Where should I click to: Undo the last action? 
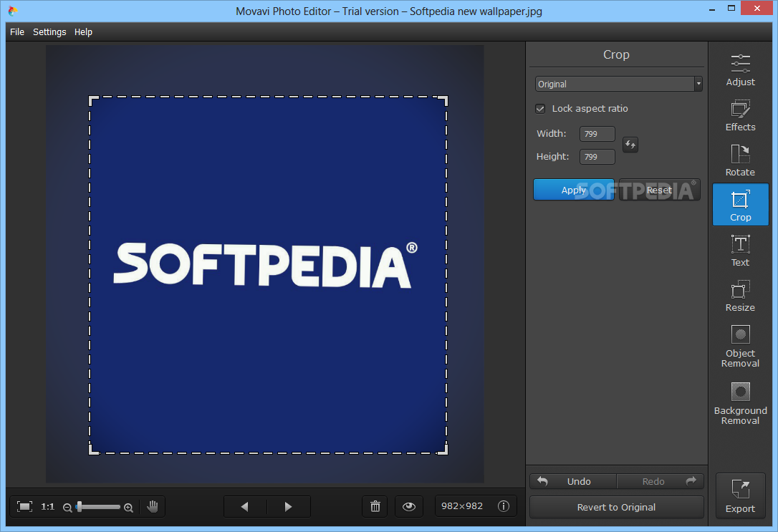point(572,481)
